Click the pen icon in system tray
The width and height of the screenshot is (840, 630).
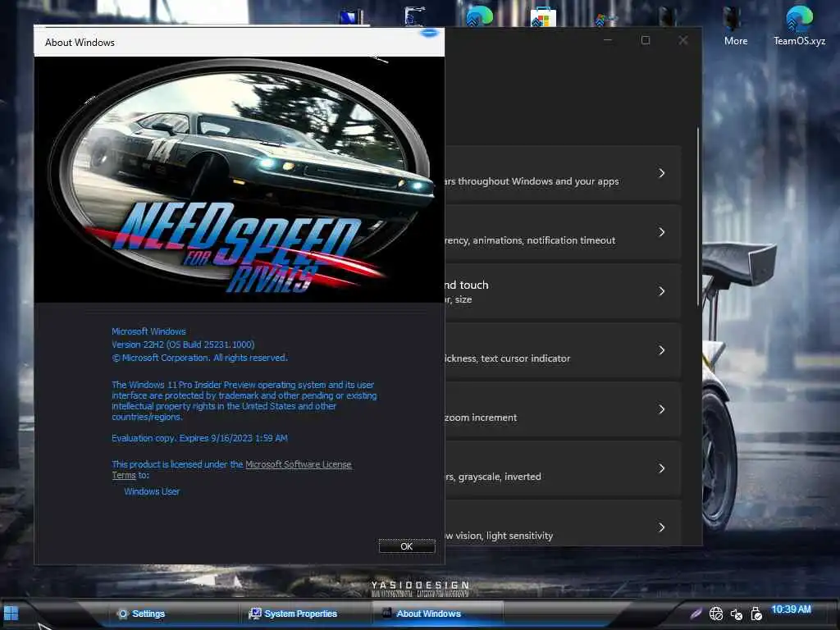click(696, 614)
